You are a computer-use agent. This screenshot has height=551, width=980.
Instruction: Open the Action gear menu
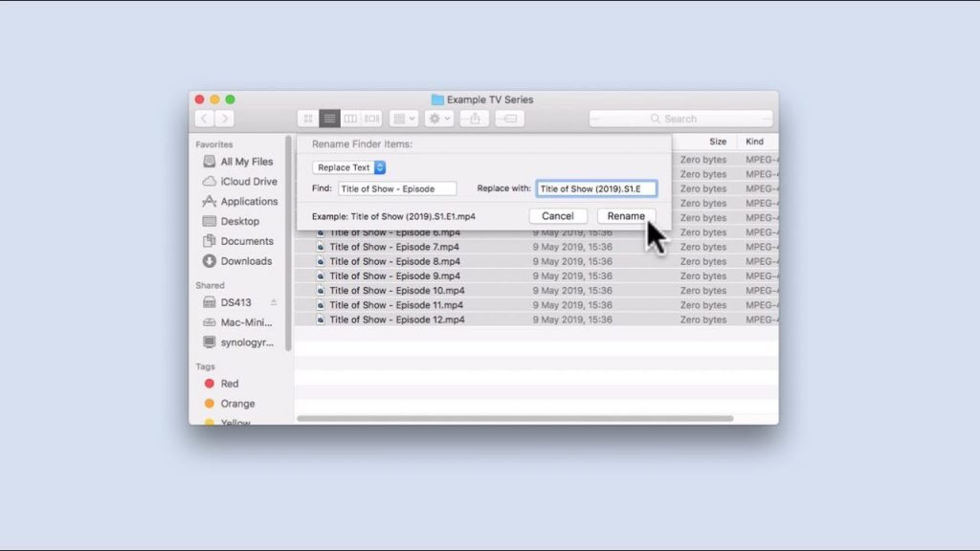pos(438,118)
